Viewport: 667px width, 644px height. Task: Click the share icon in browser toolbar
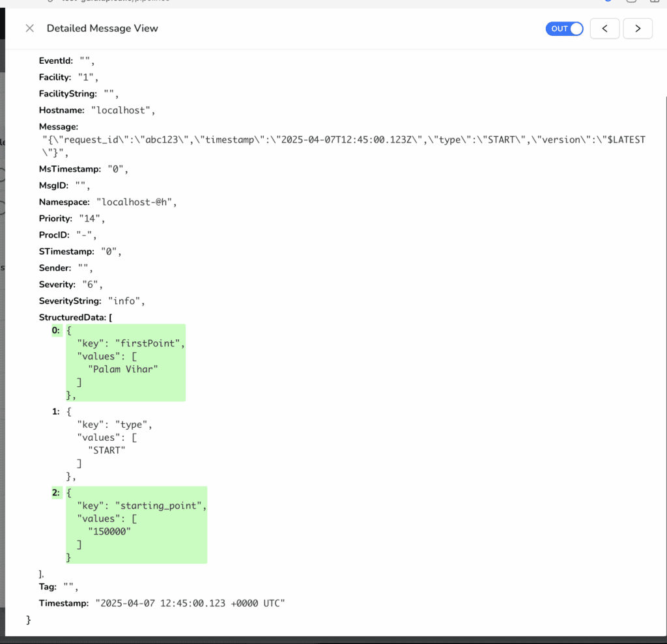pyautogui.click(x=631, y=2)
